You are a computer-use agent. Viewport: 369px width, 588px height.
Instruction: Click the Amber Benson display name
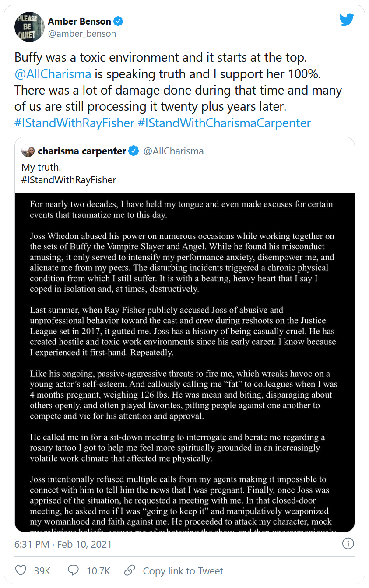click(x=80, y=21)
